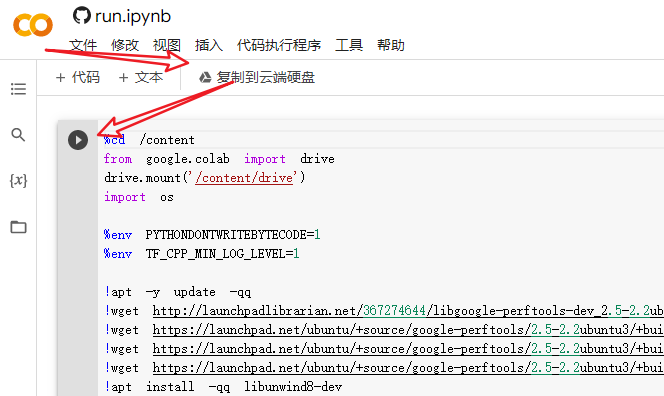Screen dimensions: 664x396
Task: Click the '!apt -y update -qq' line
Action: click(177, 292)
